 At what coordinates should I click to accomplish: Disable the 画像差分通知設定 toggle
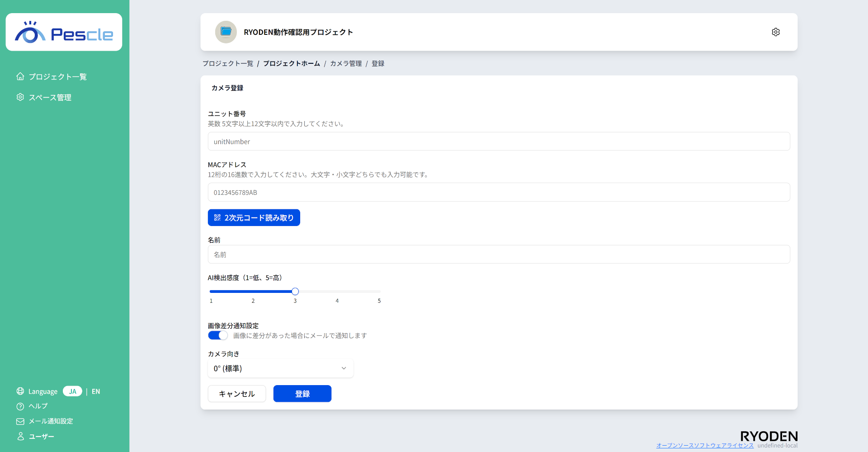[x=217, y=335]
